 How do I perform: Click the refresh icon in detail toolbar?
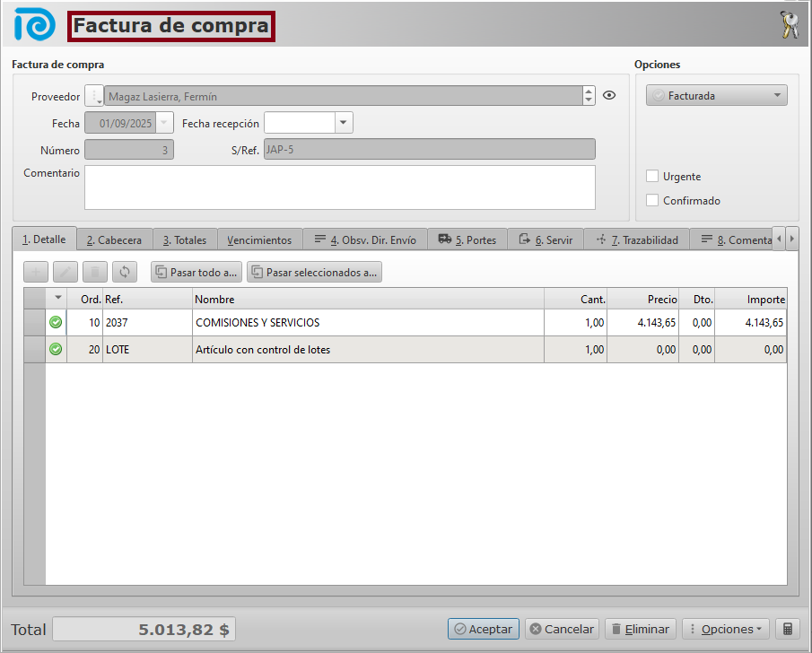click(124, 272)
